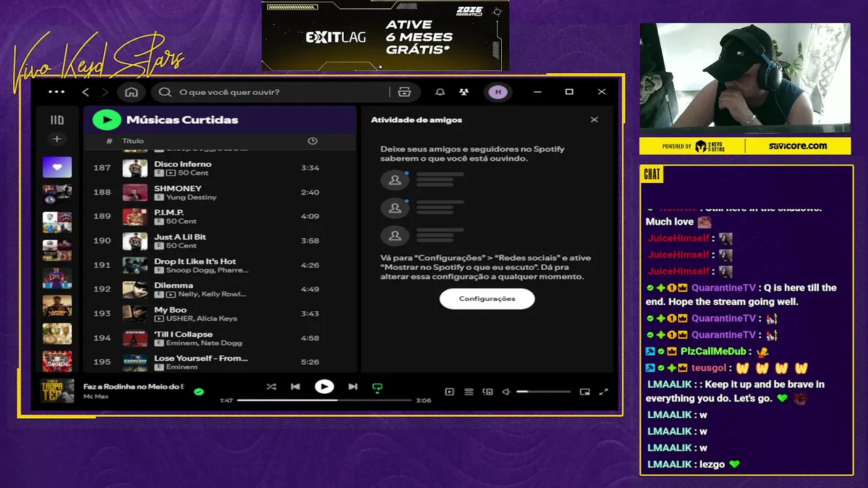Open the notifications bell

pyautogui.click(x=440, y=92)
